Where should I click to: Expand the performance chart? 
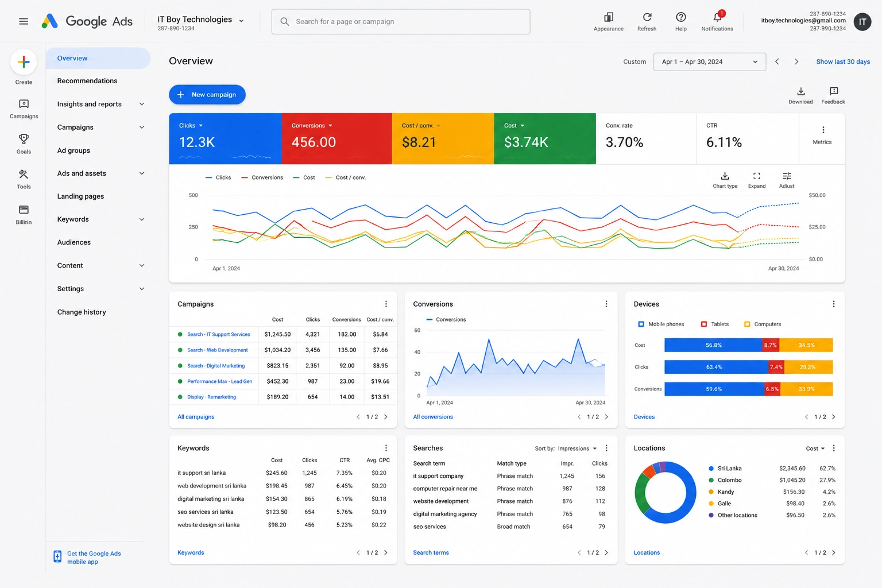[x=757, y=180]
